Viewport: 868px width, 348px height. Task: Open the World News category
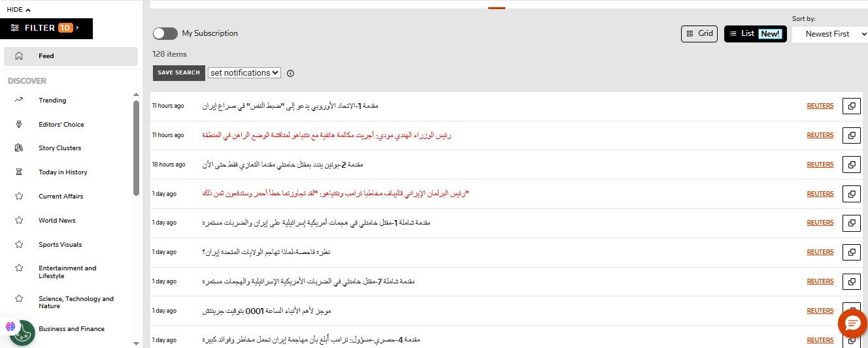coord(57,221)
